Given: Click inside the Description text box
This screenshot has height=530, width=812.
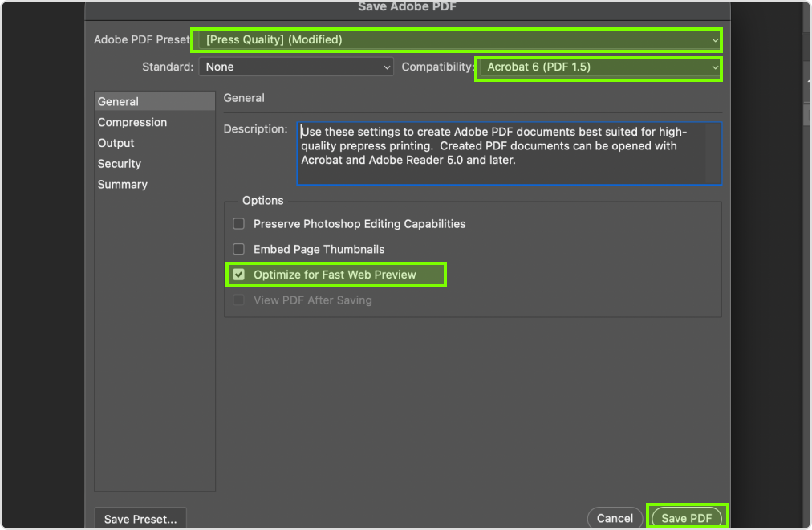Looking at the screenshot, I should tap(509, 153).
